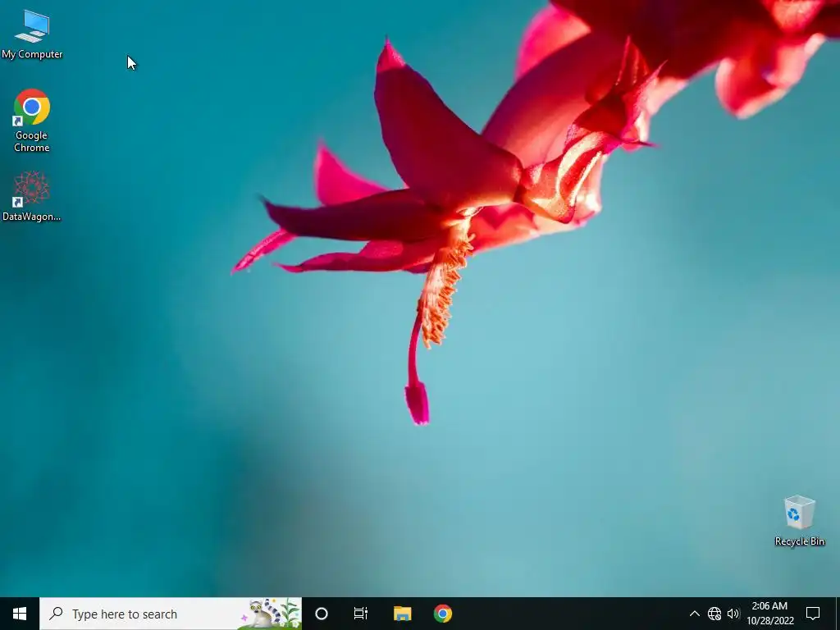Open File Explorer from the taskbar
Image resolution: width=840 pixels, height=630 pixels.
[402, 614]
